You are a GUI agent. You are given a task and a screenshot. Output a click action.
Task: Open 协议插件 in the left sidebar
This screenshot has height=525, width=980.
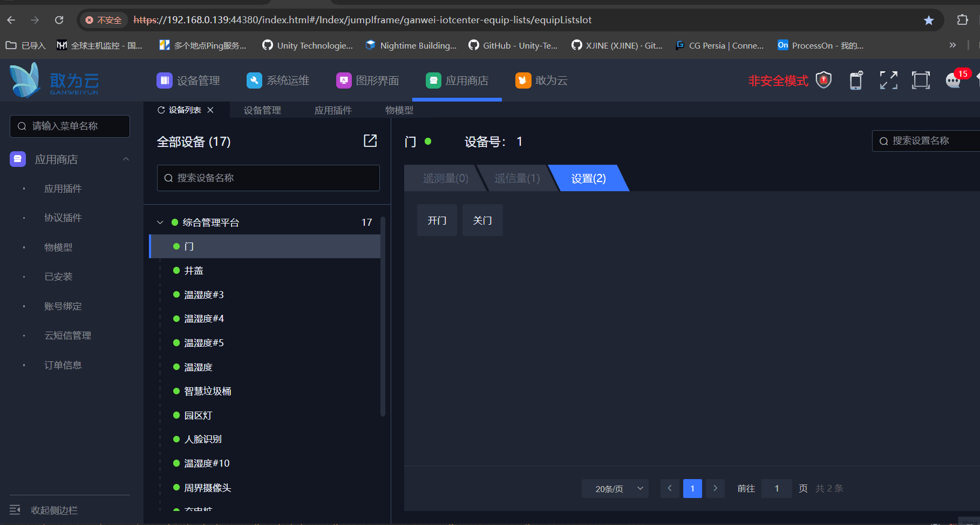coord(63,218)
